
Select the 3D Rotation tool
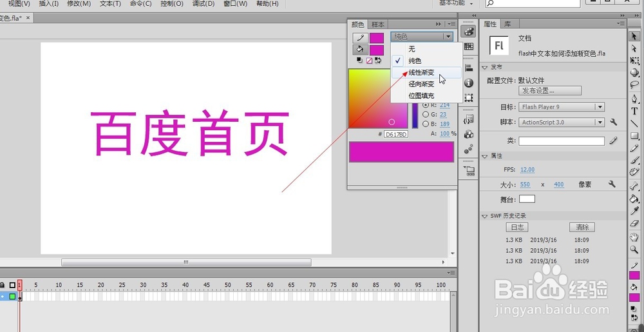point(634,73)
